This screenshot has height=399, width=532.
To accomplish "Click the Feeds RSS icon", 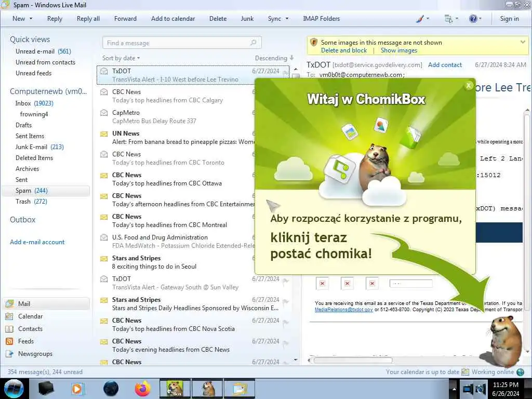I will (9, 341).
